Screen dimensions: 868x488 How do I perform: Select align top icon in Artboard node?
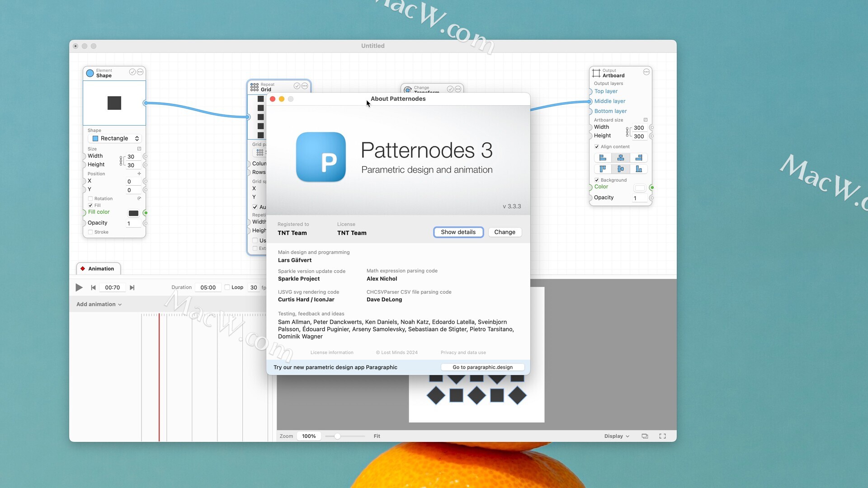click(603, 169)
